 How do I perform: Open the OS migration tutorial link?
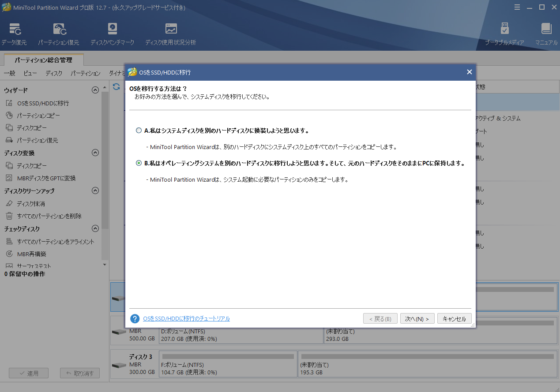186,318
